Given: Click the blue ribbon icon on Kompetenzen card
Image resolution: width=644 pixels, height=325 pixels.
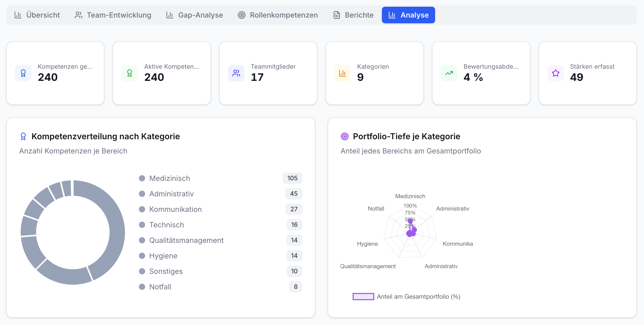Looking at the screenshot, I should tap(23, 73).
